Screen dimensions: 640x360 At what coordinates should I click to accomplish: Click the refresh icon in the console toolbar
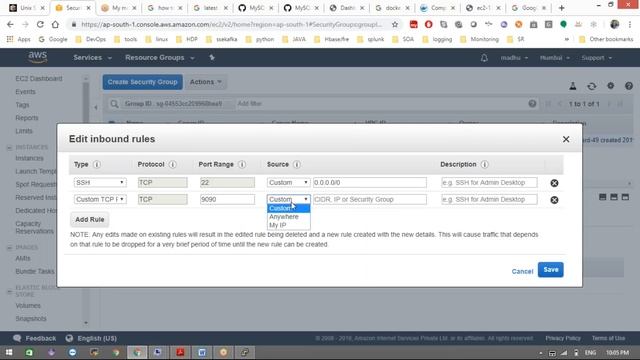click(x=591, y=86)
